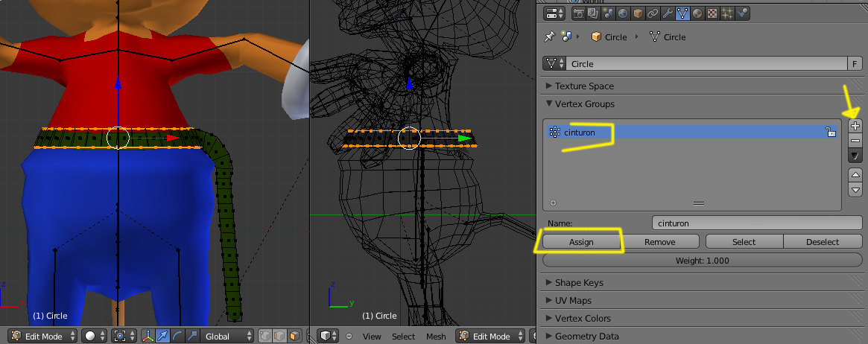The image size is (868, 344).
Task: Click the Circle object breadcrumb with cube icon
Action: pos(609,37)
